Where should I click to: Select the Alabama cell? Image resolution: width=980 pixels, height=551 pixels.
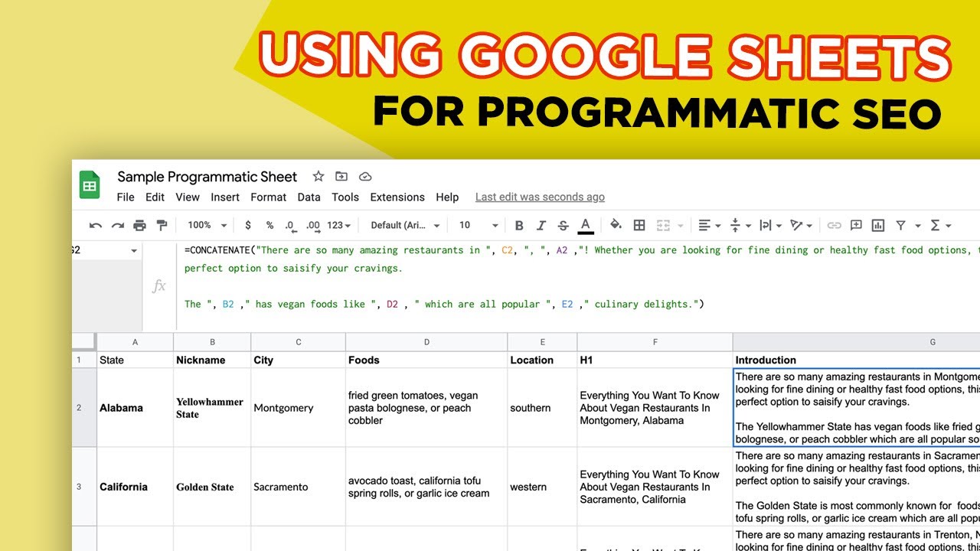[136, 408]
